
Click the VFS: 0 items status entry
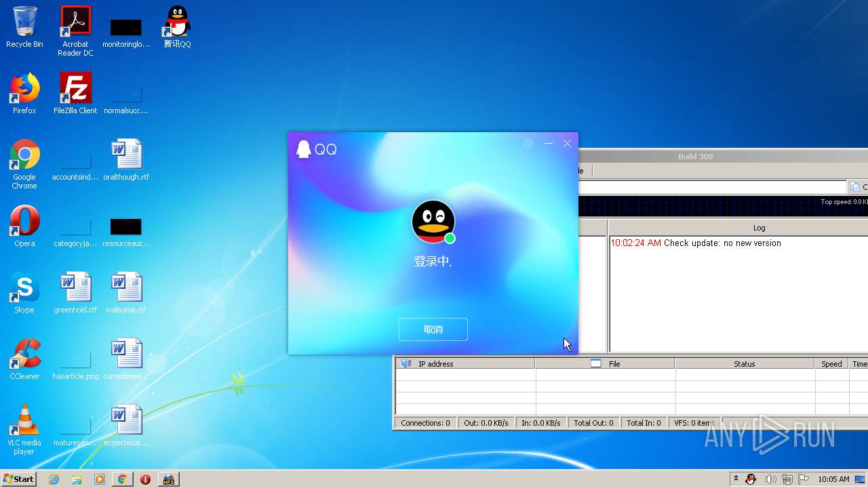coord(694,423)
